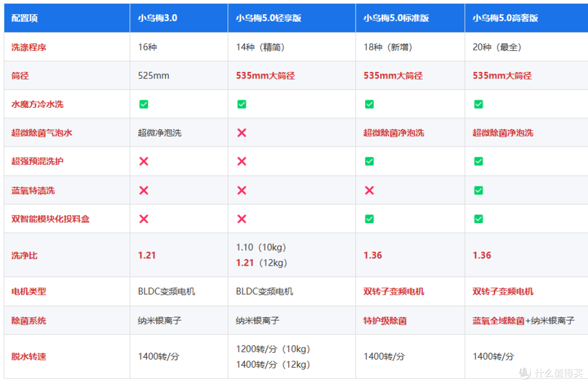Click the 1.36 value under 5.0高奢版
The image size is (588, 385).
click(x=481, y=255)
